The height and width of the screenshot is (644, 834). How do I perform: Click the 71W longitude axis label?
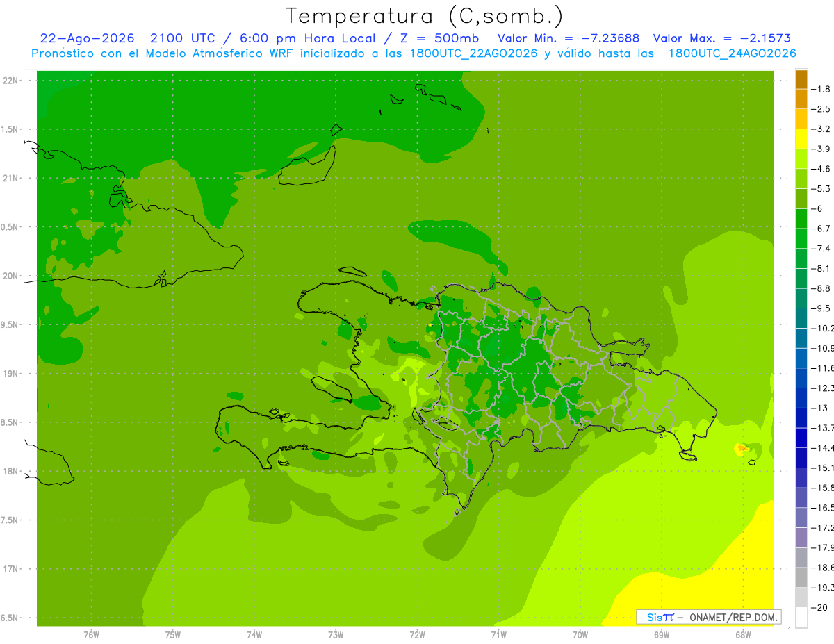point(498,635)
